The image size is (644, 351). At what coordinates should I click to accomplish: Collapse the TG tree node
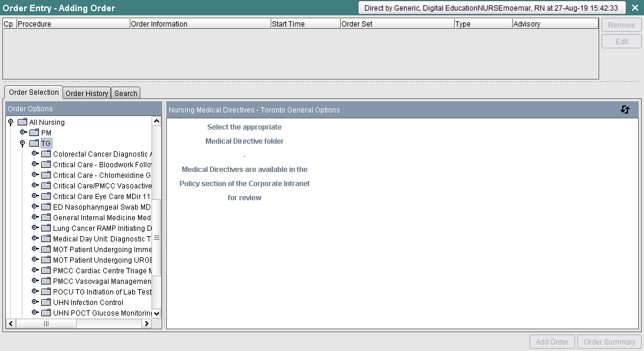[x=22, y=144]
